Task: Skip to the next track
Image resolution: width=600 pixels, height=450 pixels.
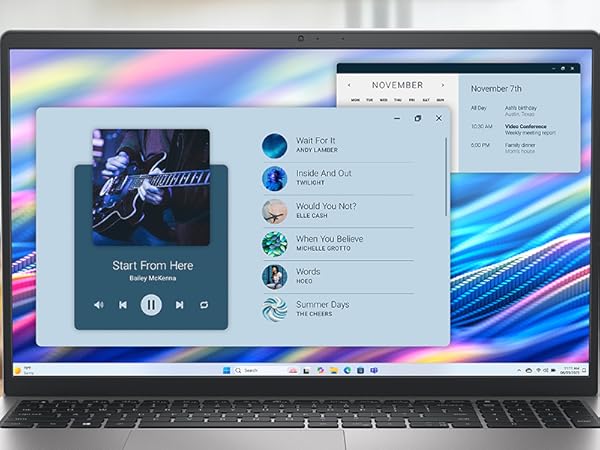Action: [179, 305]
